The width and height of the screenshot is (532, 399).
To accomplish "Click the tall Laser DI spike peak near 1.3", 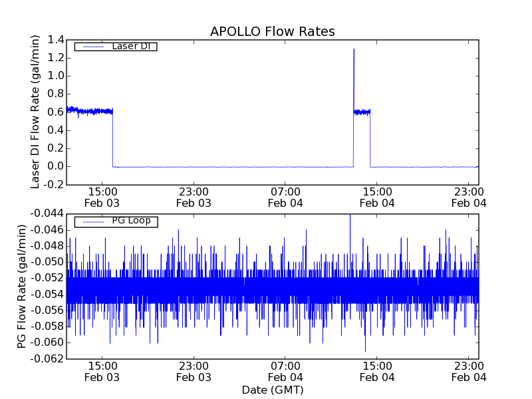I will pyautogui.click(x=354, y=49).
